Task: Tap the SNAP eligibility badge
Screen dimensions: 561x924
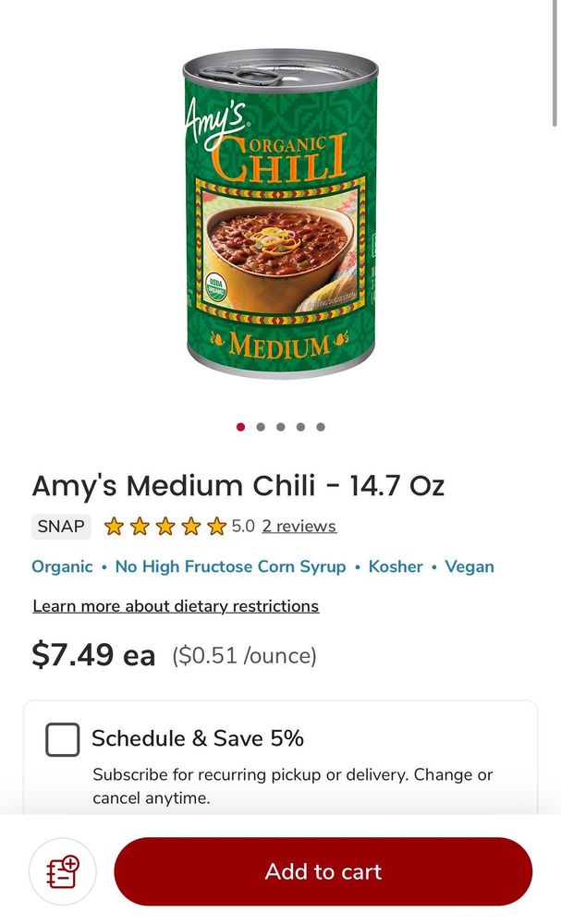Action: 61,527
